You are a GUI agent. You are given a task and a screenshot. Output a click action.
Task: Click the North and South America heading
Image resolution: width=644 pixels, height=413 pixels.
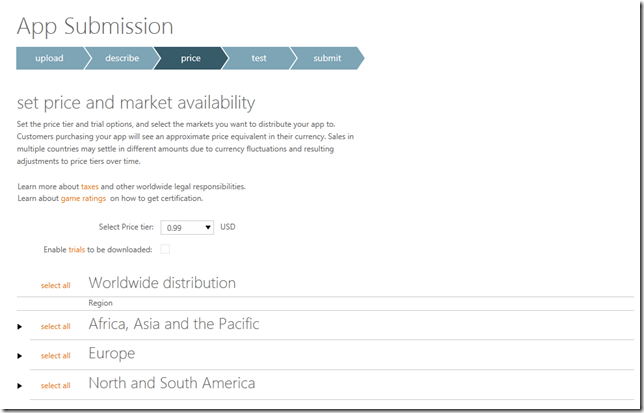click(172, 383)
